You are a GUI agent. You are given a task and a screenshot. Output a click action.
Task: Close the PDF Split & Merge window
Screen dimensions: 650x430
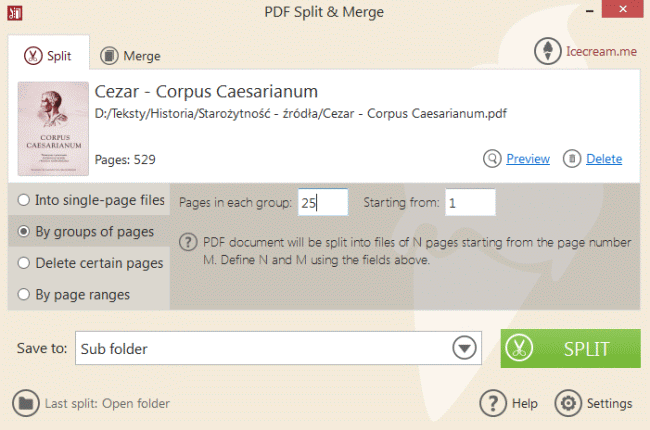[x=623, y=9]
